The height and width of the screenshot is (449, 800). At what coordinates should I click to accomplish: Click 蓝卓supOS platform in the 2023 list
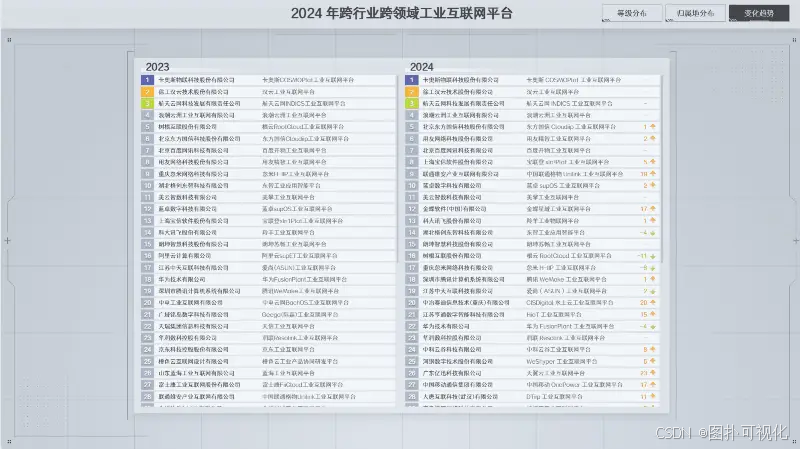[x=297, y=209]
